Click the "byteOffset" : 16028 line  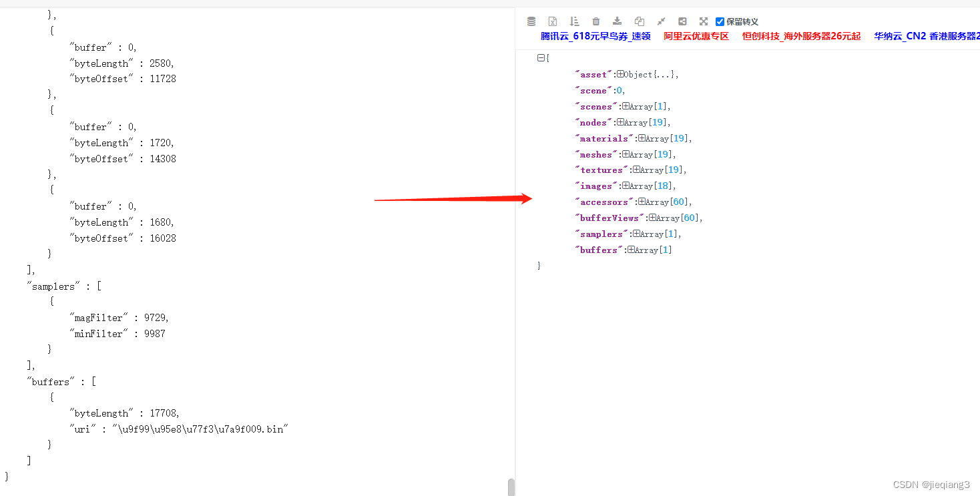point(123,238)
